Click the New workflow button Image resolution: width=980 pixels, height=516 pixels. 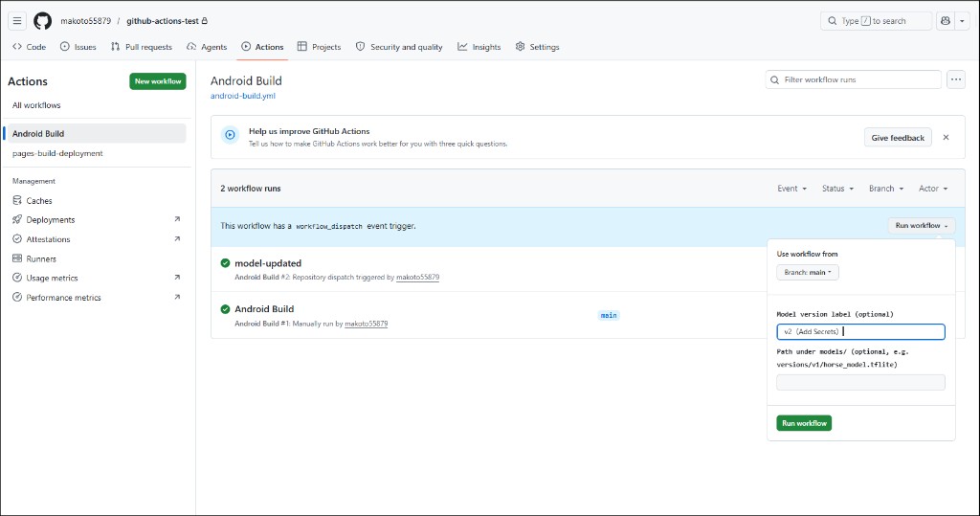(158, 81)
